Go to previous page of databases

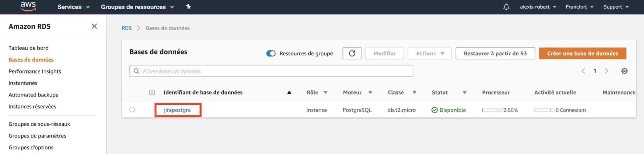click(x=583, y=71)
